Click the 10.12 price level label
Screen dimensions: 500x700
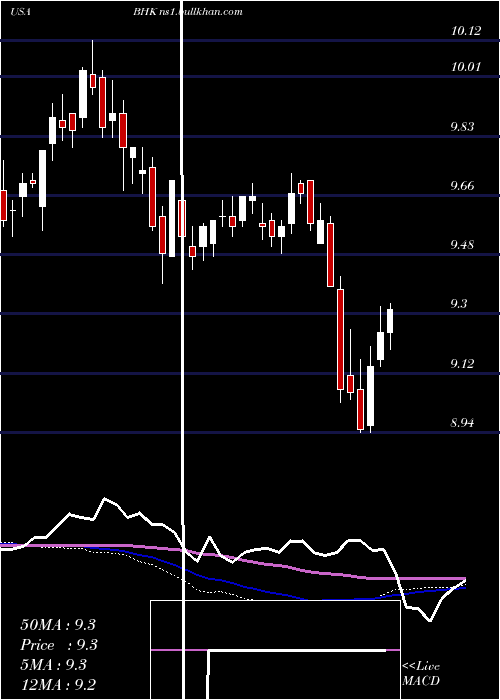(x=466, y=31)
